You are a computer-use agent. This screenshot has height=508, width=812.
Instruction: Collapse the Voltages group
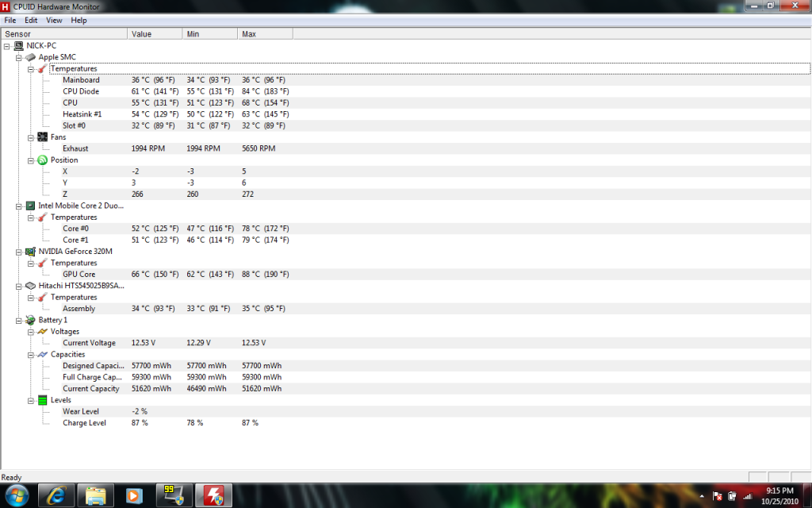(31, 332)
